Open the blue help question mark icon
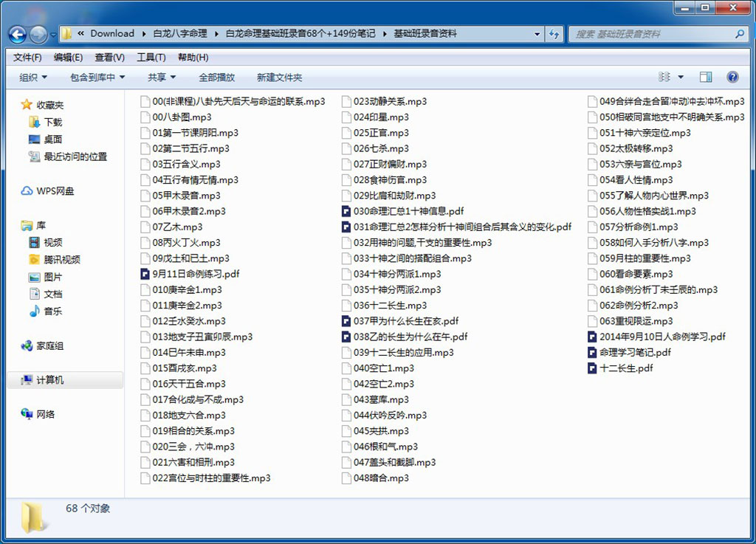Image resolution: width=756 pixels, height=544 pixels. click(x=732, y=77)
